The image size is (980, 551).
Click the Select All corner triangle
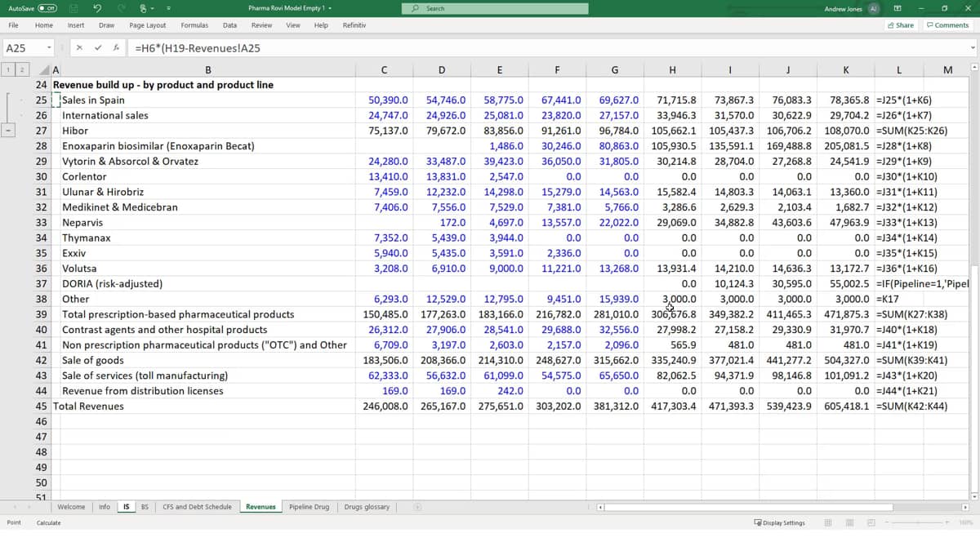(x=44, y=70)
